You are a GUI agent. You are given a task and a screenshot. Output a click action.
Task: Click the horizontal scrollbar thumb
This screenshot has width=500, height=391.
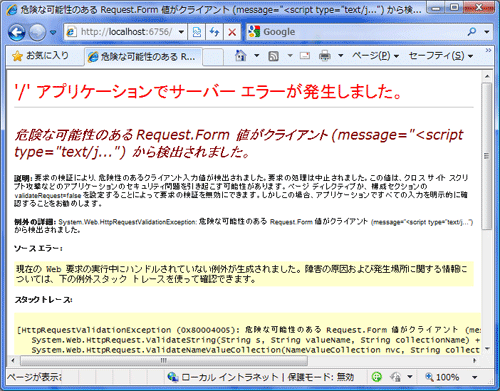pyautogui.click(x=164, y=360)
